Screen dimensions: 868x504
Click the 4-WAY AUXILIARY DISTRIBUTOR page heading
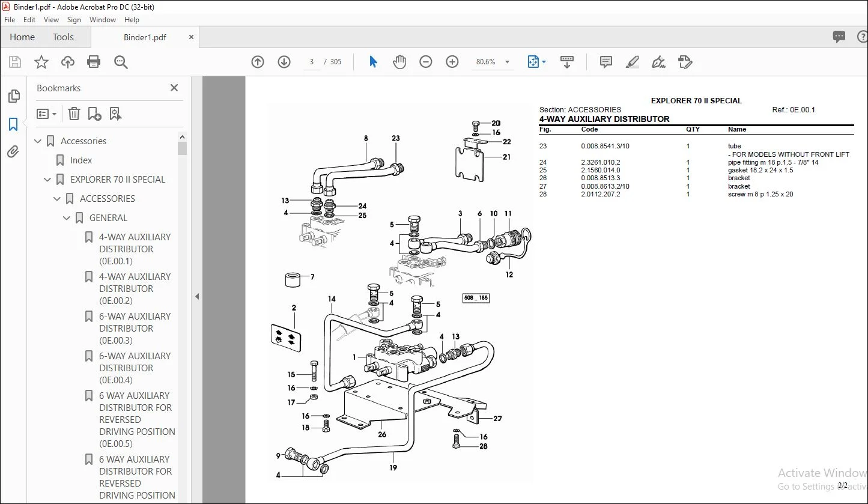604,119
